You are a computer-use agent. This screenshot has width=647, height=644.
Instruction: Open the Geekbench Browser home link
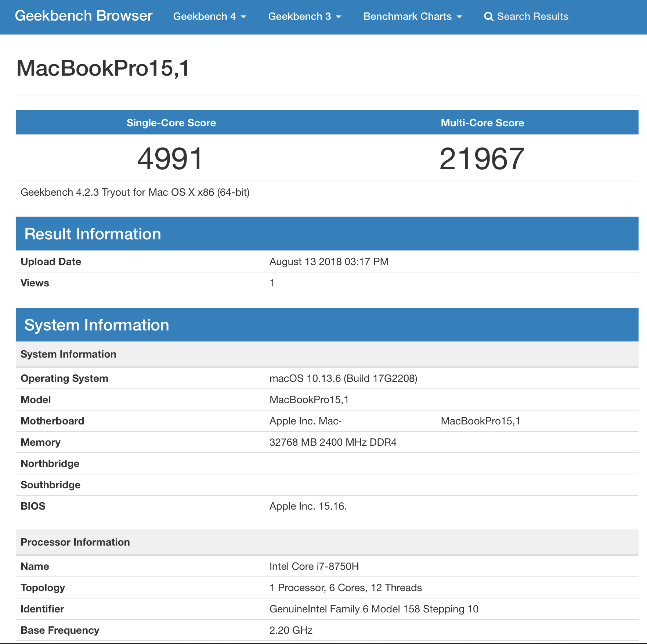83,16
